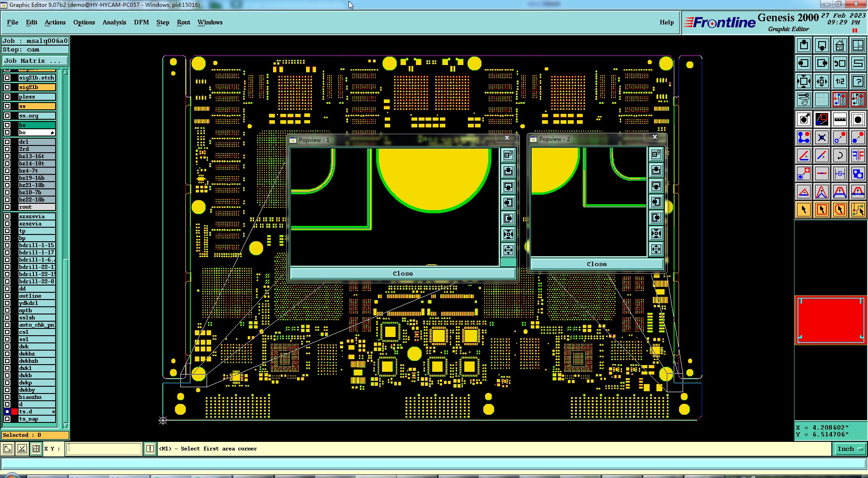
Task: Click the pan down view icon
Action: (822, 45)
